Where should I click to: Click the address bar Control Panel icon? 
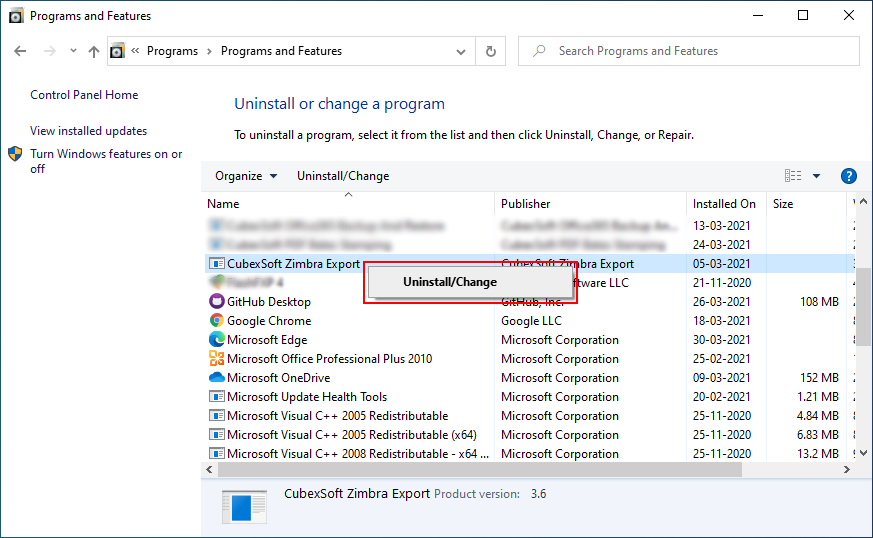pyautogui.click(x=117, y=51)
